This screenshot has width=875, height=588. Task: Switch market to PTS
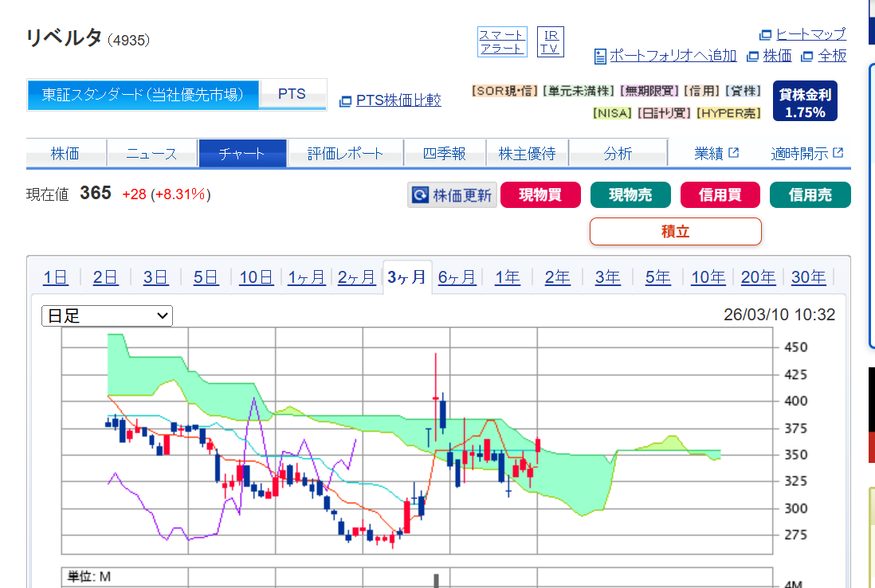tap(292, 94)
